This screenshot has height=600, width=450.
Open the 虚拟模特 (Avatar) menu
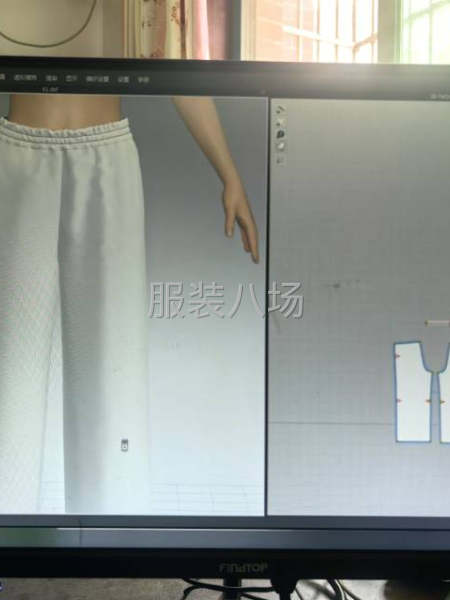tap(26, 77)
